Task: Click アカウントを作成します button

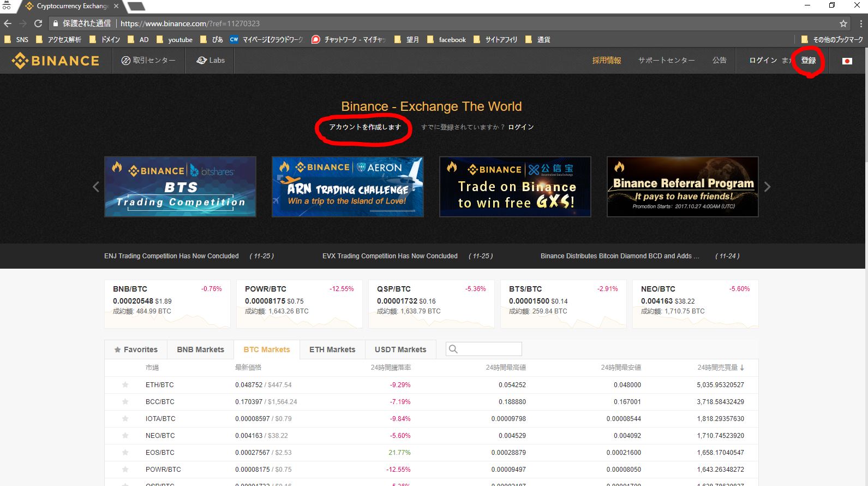Action: tap(364, 127)
